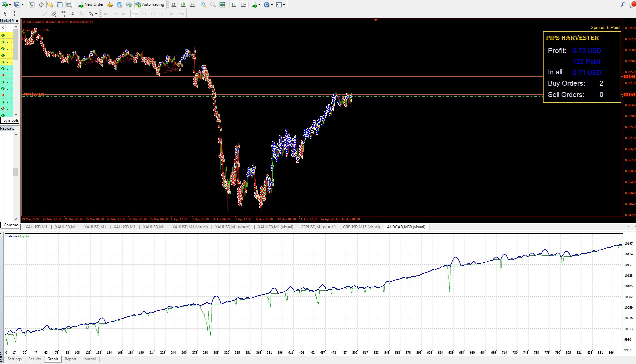Open the tester Results tab
Image resolution: width=636 pixels, height=364 pixels.
pos(34,359)
